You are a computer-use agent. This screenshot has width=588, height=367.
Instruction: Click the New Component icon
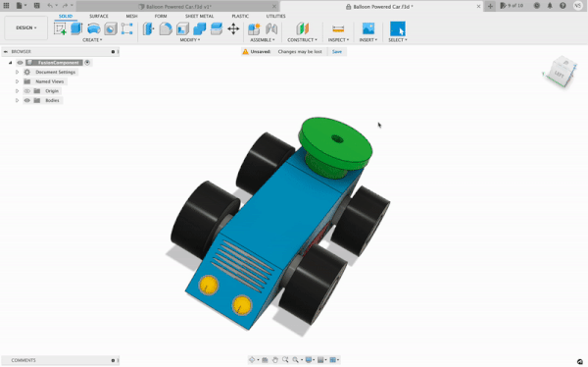pos(254,28)
